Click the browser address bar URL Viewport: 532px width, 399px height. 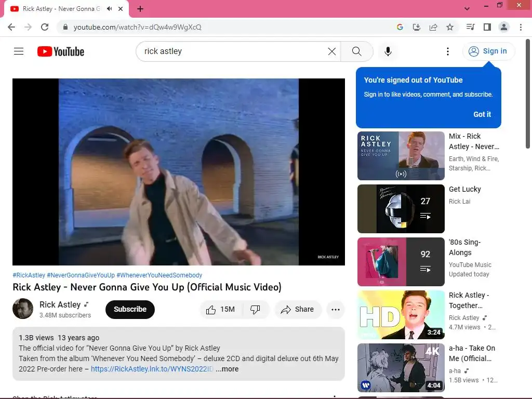137,27
